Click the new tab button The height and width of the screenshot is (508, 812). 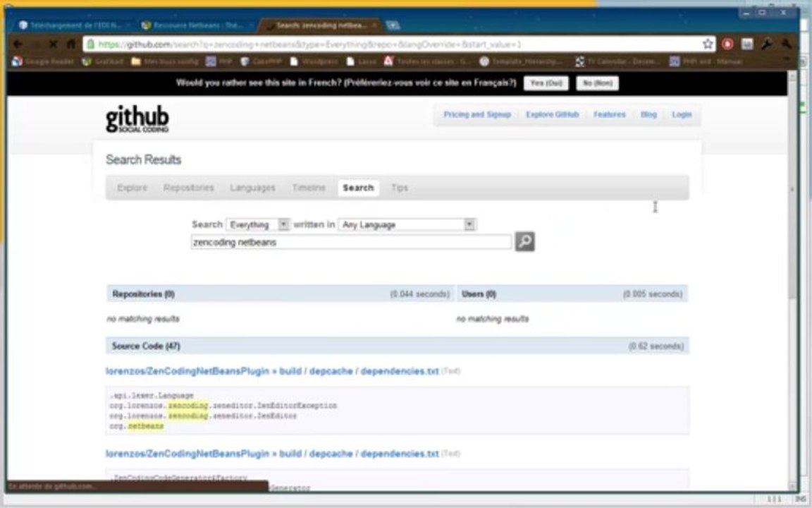393,25
